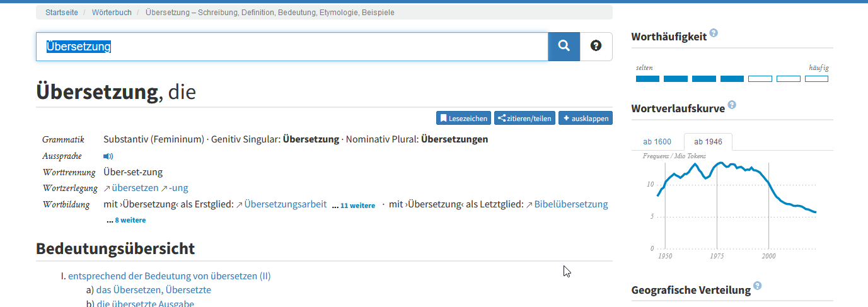Open Wörterbuch breadcrumb link

(x=111, y=13)
